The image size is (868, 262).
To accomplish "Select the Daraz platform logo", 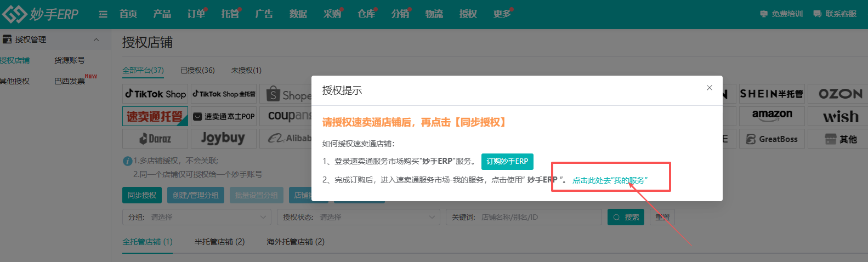I will pyautogui.click(x=155, y=139).
